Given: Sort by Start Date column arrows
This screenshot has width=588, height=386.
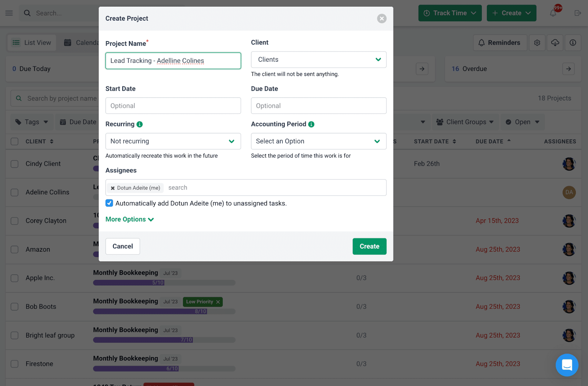Looking at the screenshot, I should click(x=454, y=141).
